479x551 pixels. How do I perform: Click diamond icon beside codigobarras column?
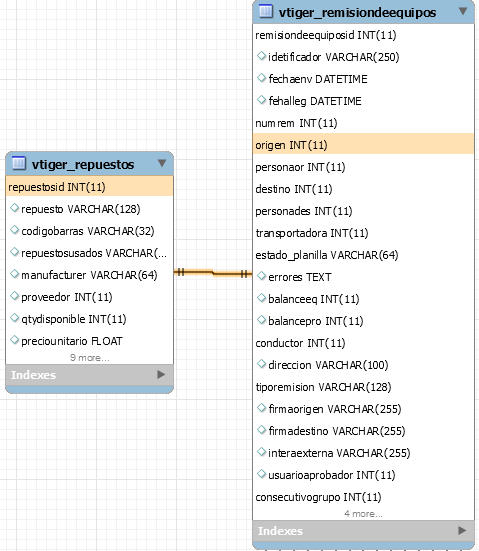(14, 230)
